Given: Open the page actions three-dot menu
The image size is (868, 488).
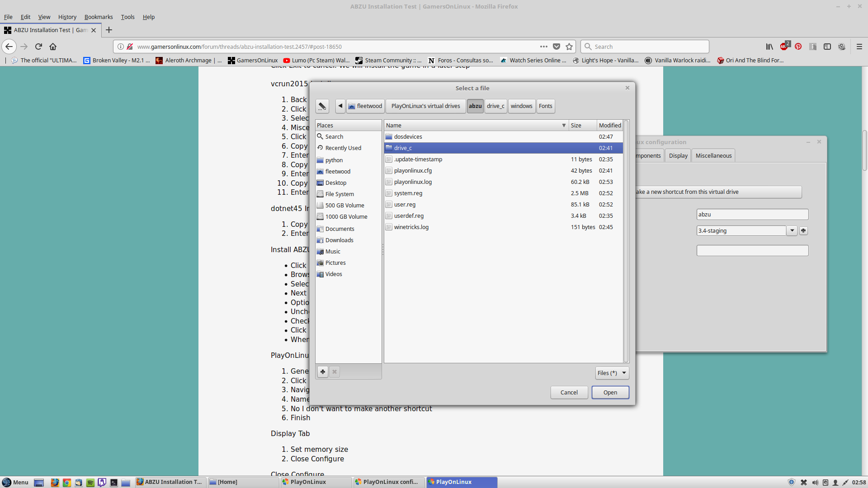Looking at the screenshot, I should coord(544,47).
